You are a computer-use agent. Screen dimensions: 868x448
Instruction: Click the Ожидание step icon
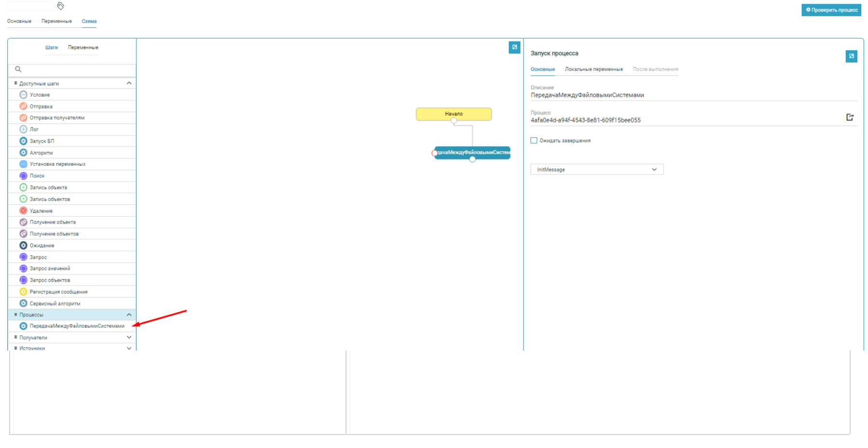click(23, 245)
